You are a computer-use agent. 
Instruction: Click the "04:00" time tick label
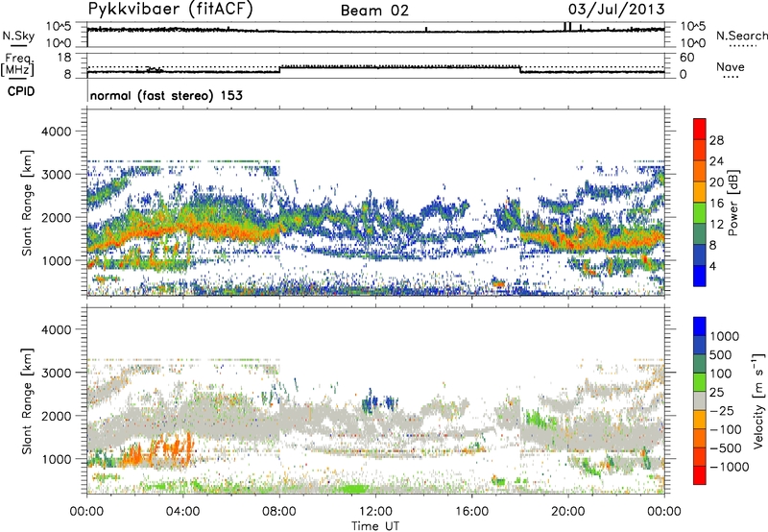(x=182, y=512)
